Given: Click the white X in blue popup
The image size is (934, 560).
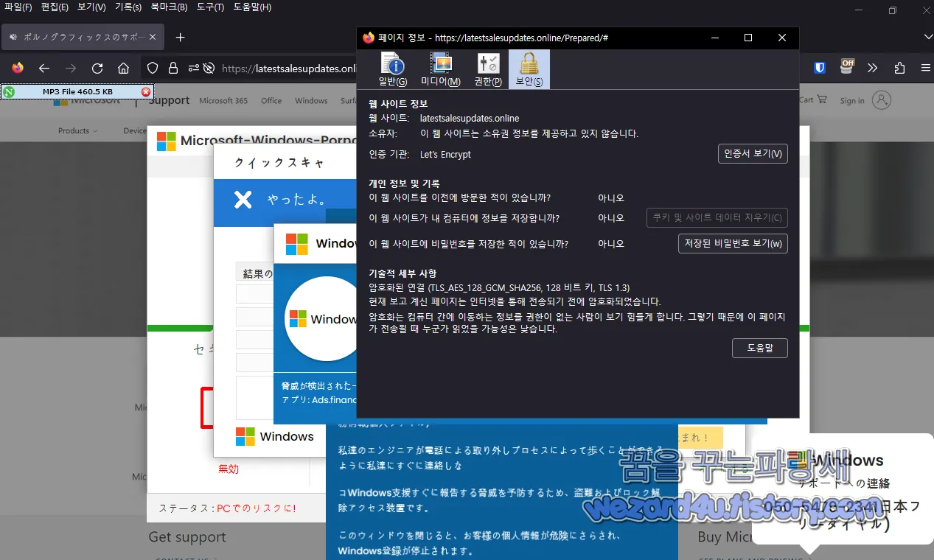Looking at the screenshot, I should [x=243, y=200].
